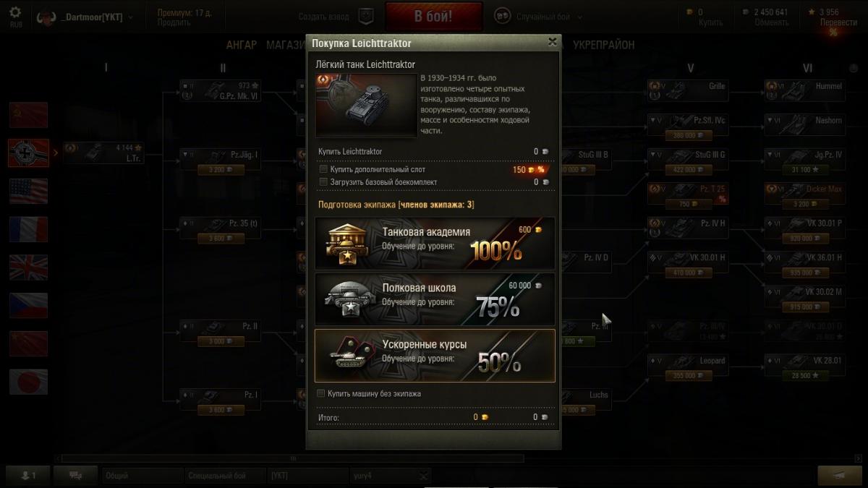Viewport: 868px width, 488px height.
Task: Select the USSR nation flag
Action: pos(29,115)
